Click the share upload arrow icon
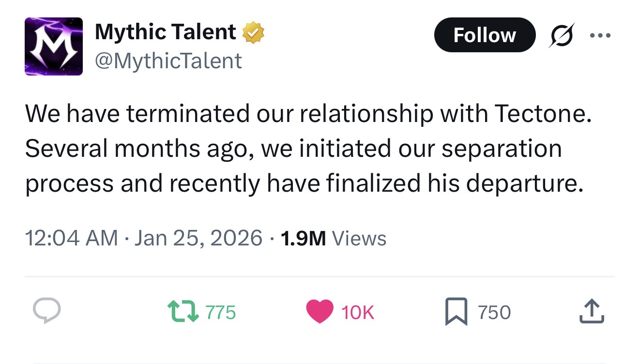This screenshot has height=364, width=639. click(x=592, y=311)
